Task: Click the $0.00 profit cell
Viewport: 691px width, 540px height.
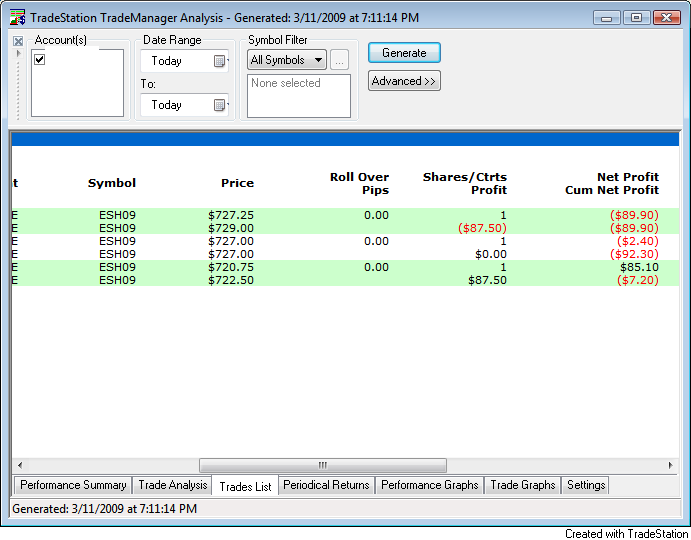Action: click(x=491, y=254)
